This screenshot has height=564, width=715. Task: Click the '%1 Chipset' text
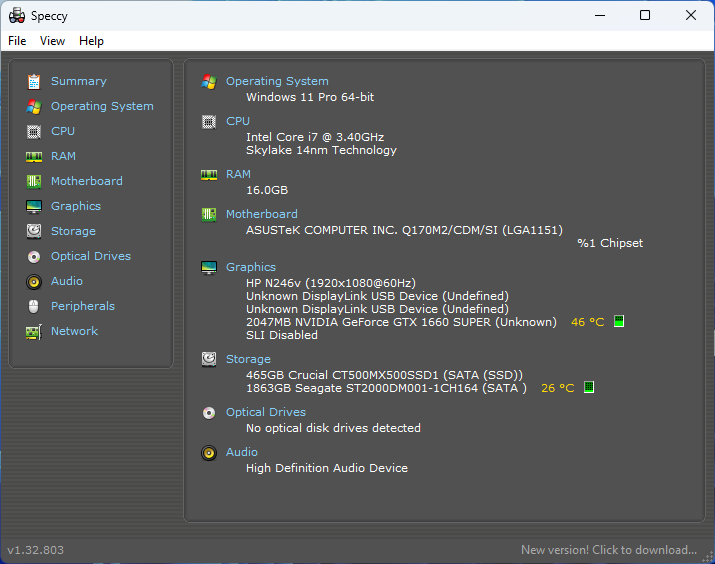(610, 243)
